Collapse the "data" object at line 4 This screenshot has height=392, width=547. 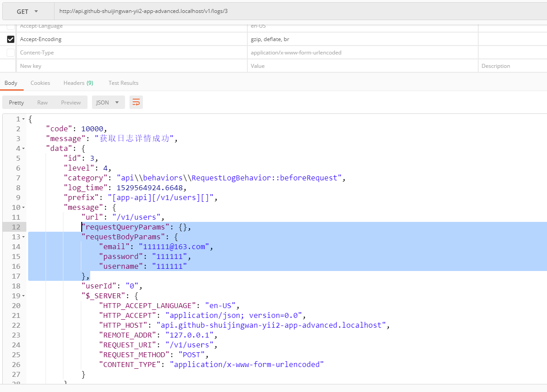point(23,149)
